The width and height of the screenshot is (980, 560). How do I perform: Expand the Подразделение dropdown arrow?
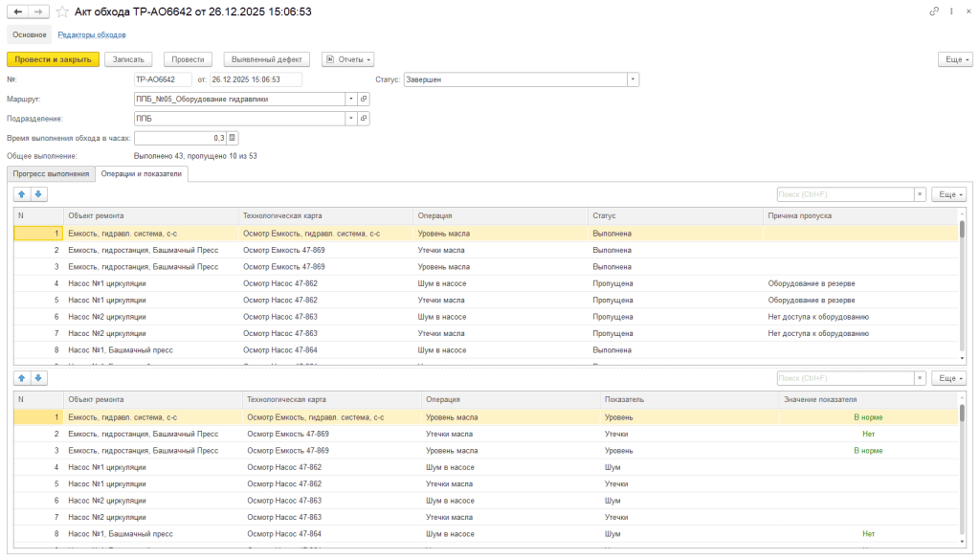350,118
